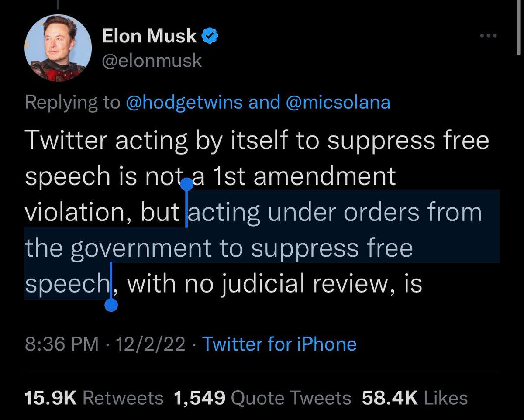Open the @hodgetwins profile link

pos(184,102)
